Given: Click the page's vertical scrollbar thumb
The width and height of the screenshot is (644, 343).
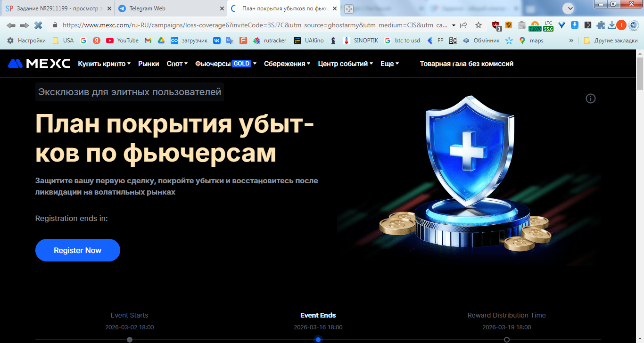Looking at the screenshot, I should [640, 73].
